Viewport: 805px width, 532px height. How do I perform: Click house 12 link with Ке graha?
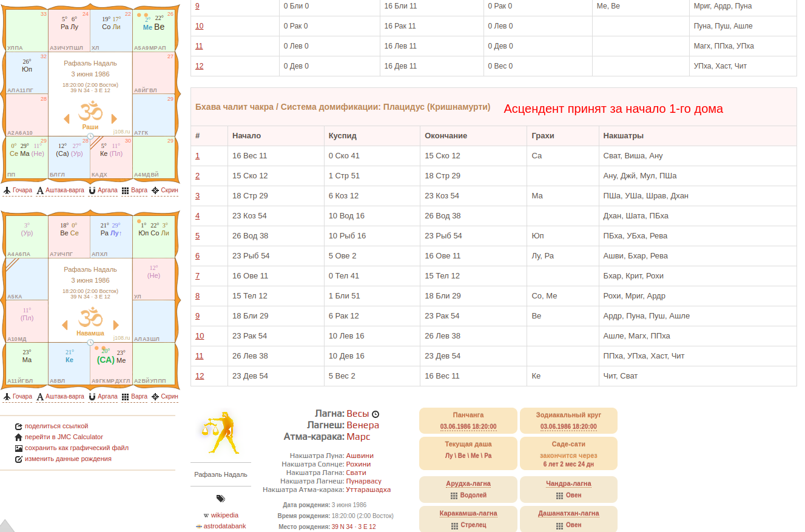[200, 376]
